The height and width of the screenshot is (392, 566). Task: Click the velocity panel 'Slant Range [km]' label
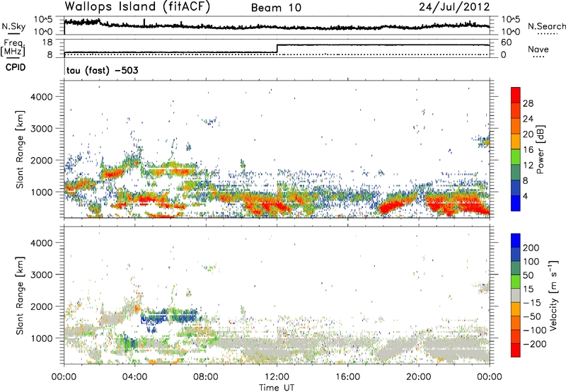[20, 296]
